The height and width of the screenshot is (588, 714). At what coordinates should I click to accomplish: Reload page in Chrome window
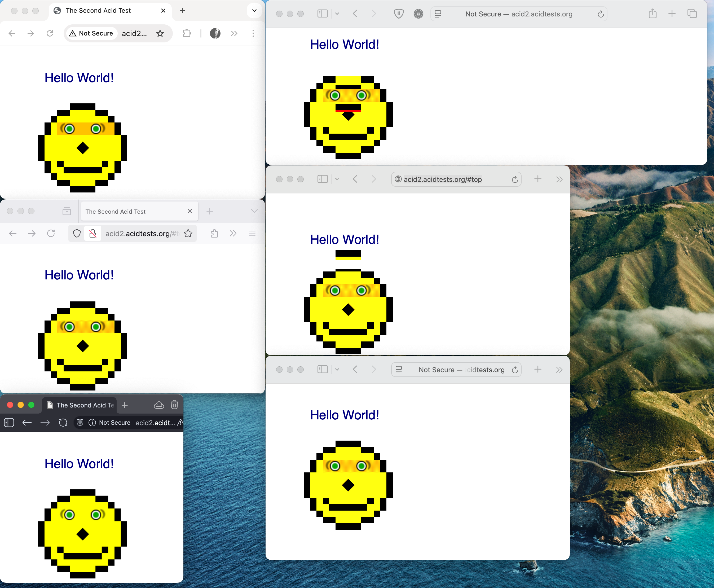point(50,33)
